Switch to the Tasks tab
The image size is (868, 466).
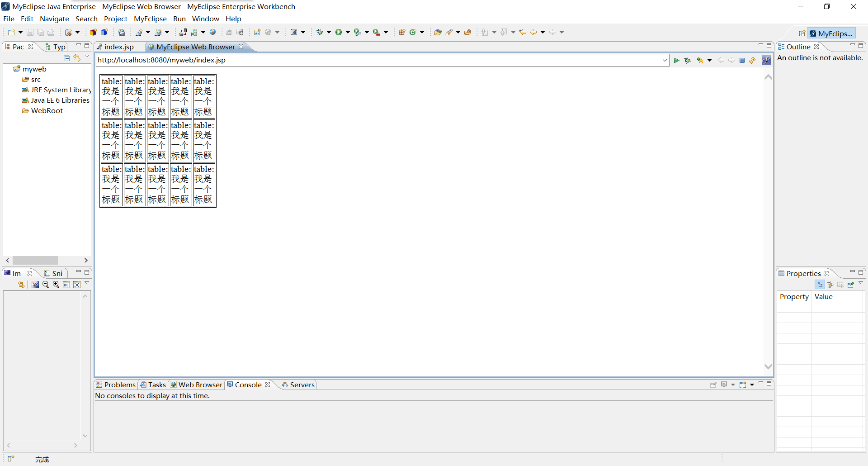[153, 385]
